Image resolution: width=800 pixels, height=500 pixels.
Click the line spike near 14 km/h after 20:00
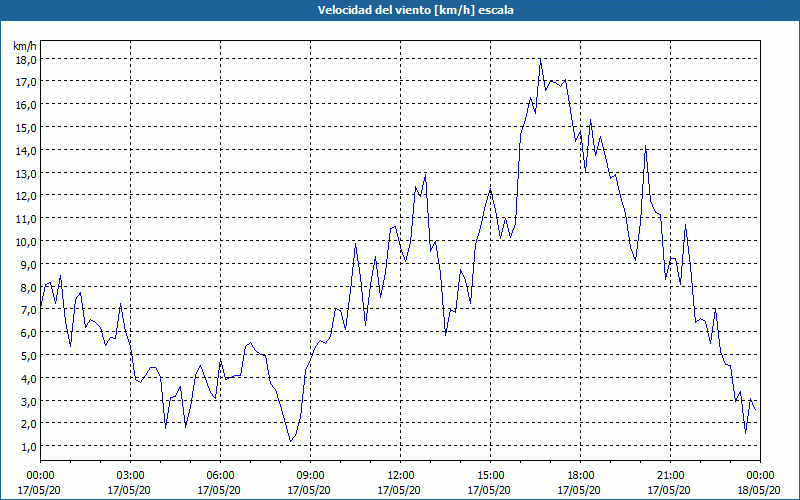click(x=645, y=146)
